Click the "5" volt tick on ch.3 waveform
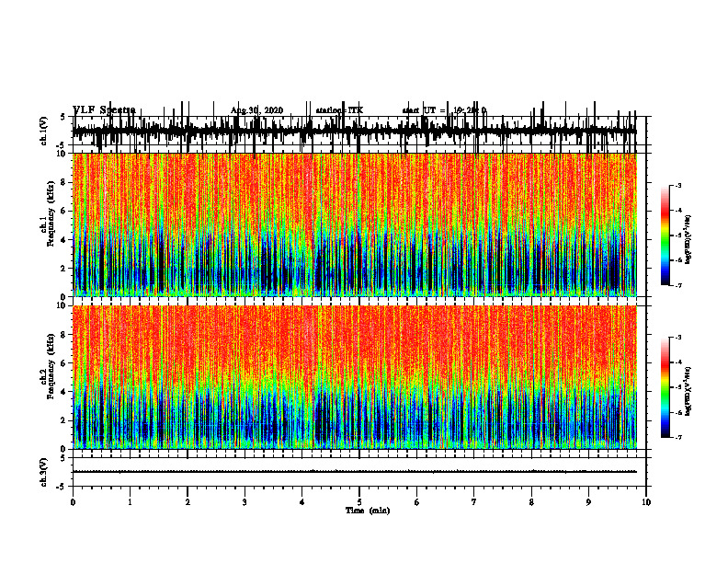The width and height of the screenshot is (728, 563). point(63,458)
